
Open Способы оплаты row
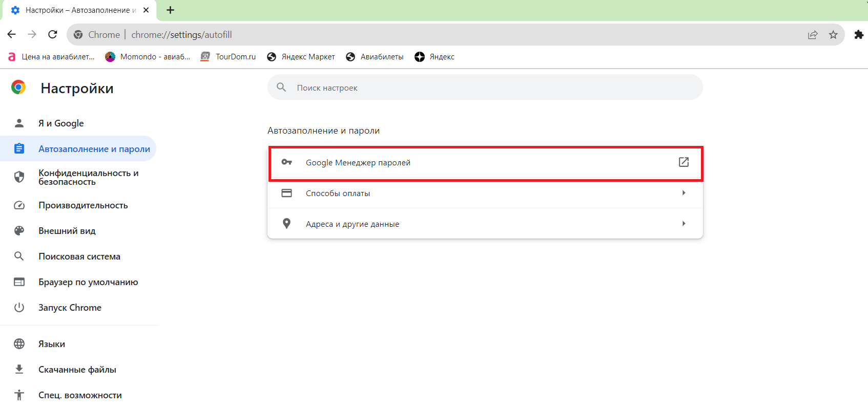pyautogui.click(x=485, y=193)
